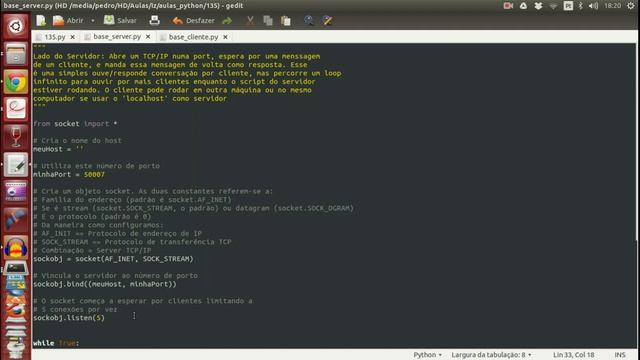Click the Lin 33, Col 18 status text

point(573,355)
